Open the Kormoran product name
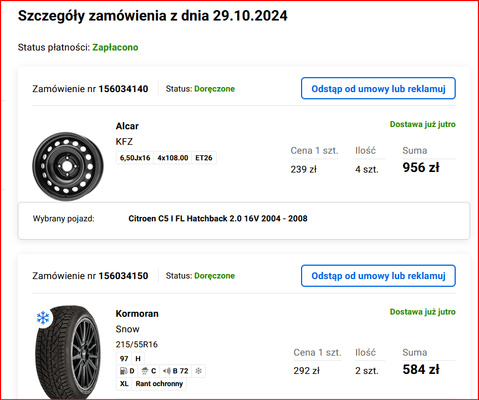This screenshot has width=479, height=400. [x=137, y=314]
